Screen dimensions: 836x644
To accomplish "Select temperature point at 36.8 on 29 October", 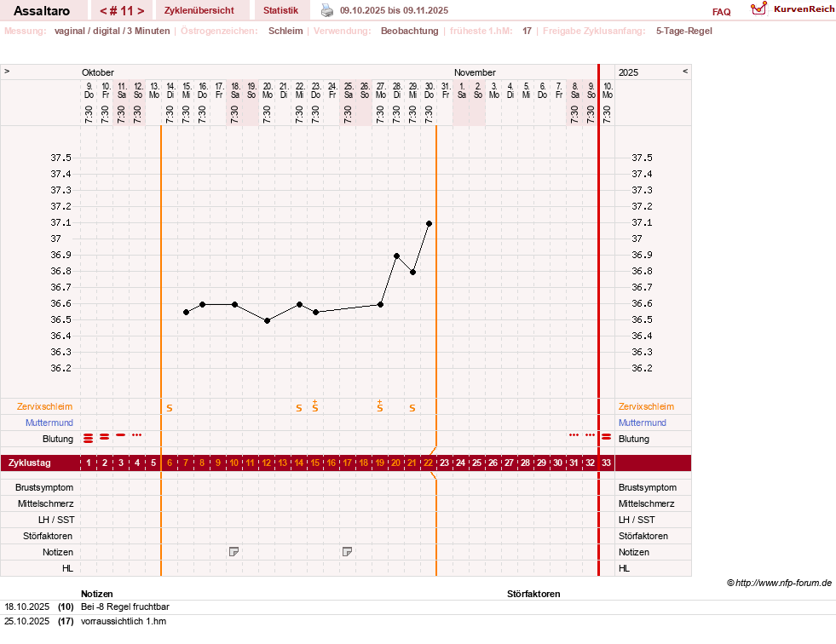I will [412, 272].
